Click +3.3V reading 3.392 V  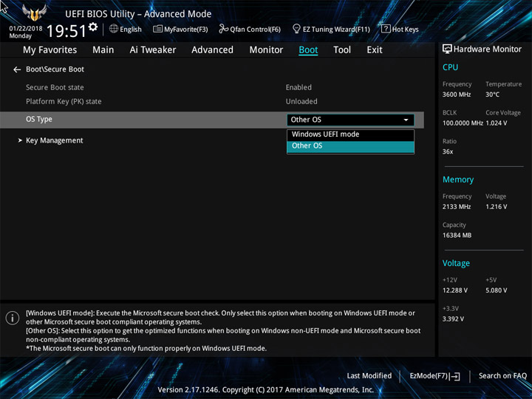(453, 319)
